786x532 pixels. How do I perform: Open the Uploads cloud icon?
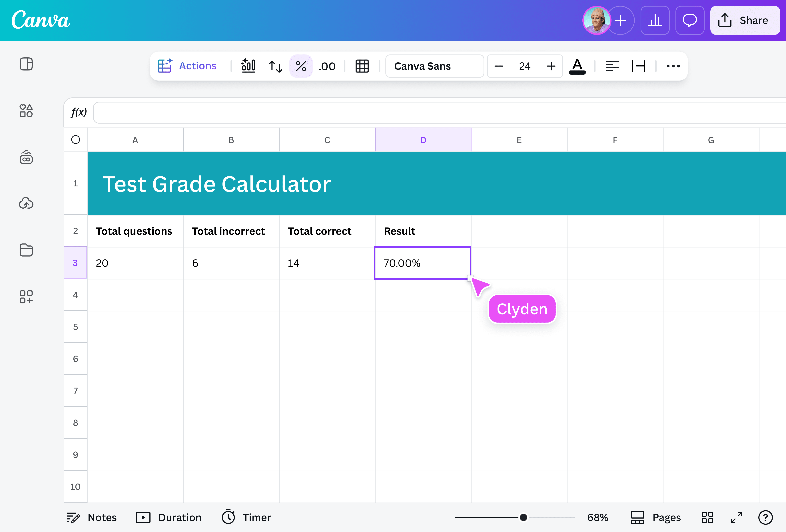click(26, 203)
